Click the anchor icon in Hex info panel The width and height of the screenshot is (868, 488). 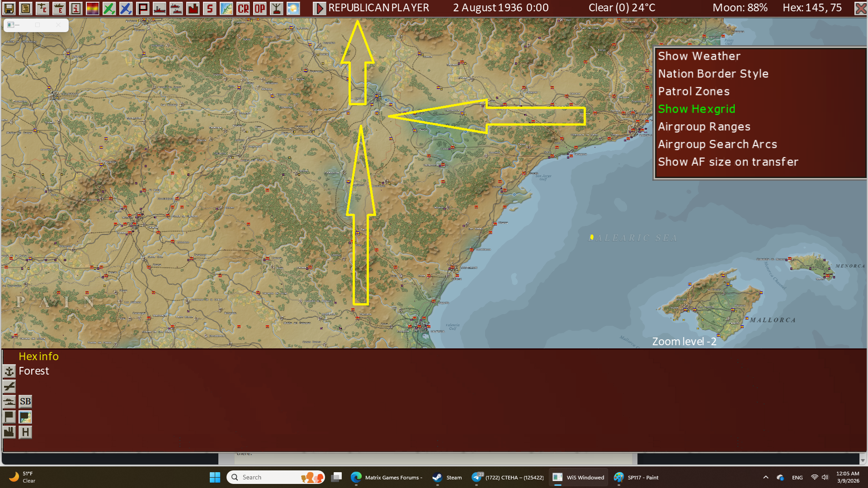pos(9,371)
